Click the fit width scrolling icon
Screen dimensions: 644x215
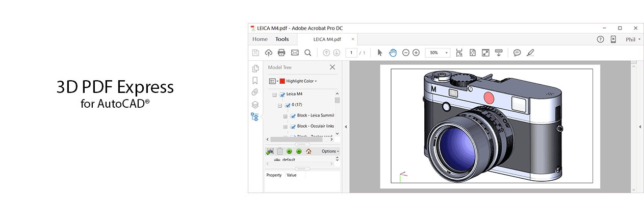459,53
